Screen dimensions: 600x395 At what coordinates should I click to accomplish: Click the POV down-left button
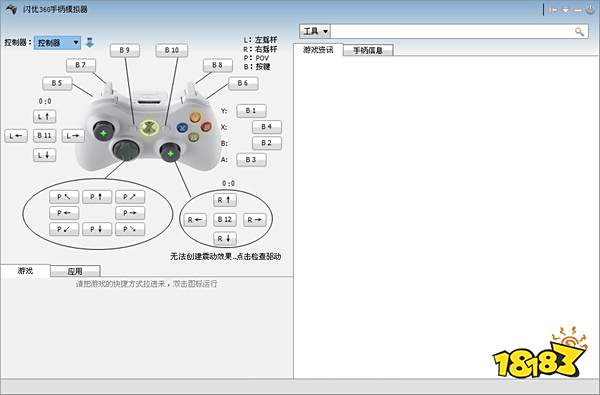[64, 229]
